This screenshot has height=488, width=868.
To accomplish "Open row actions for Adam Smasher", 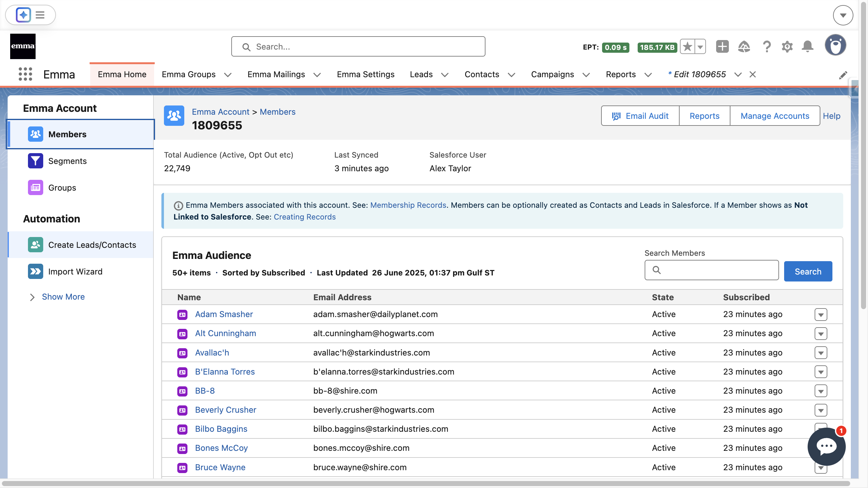I will coord(821,315).
